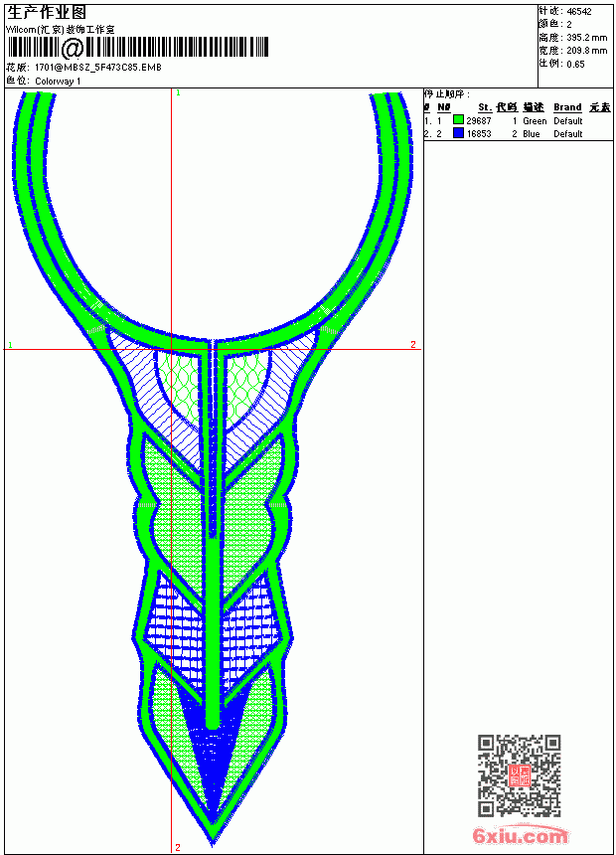This screenshot has width=616, height=855.
Task: Click the red marker 2 at right of horizontal line
Action: (x=413, y=344)
